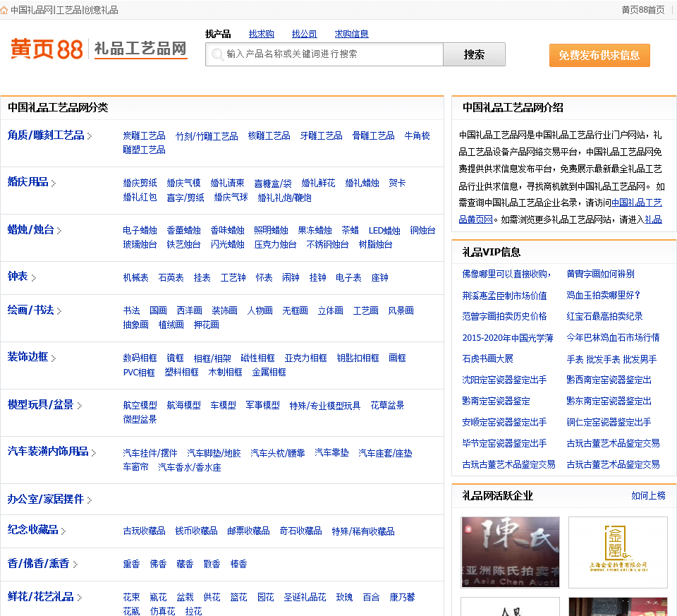Expand arrow next to 角质/雕刻工艺品
Image resolution: width=677 pixels, height=616 pixels.
pyautogui.click(x=90, y=136)
